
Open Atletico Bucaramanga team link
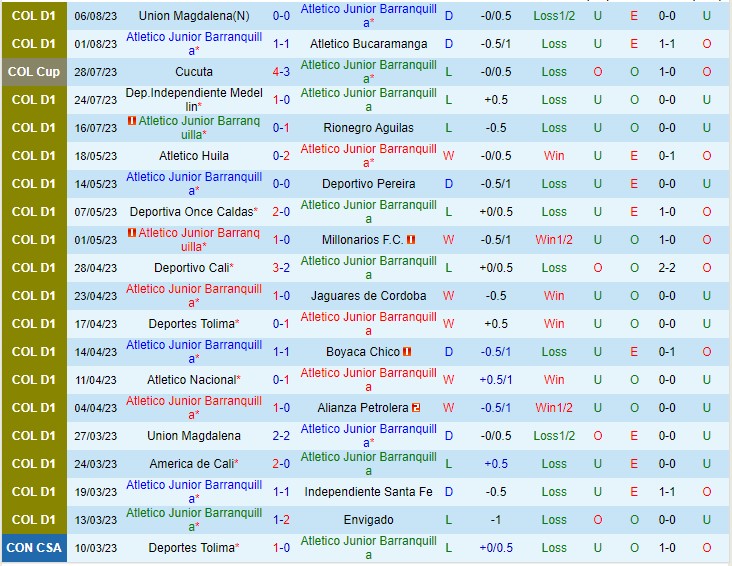coord(368,44)
